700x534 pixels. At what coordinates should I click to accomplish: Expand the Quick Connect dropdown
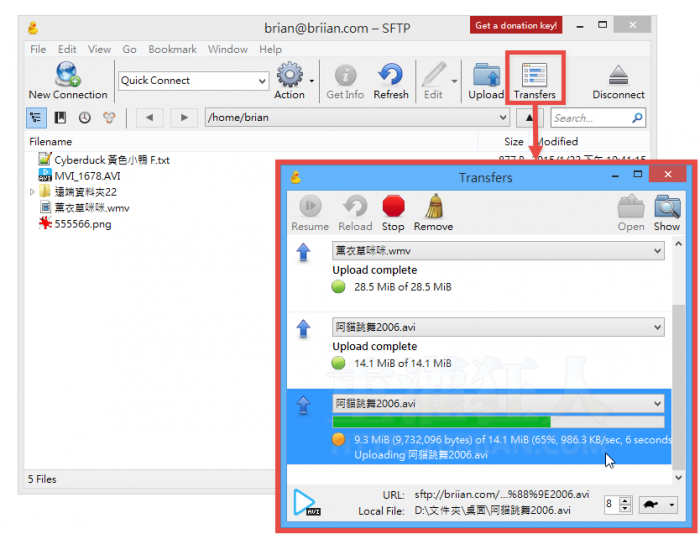tap(262, 81)
